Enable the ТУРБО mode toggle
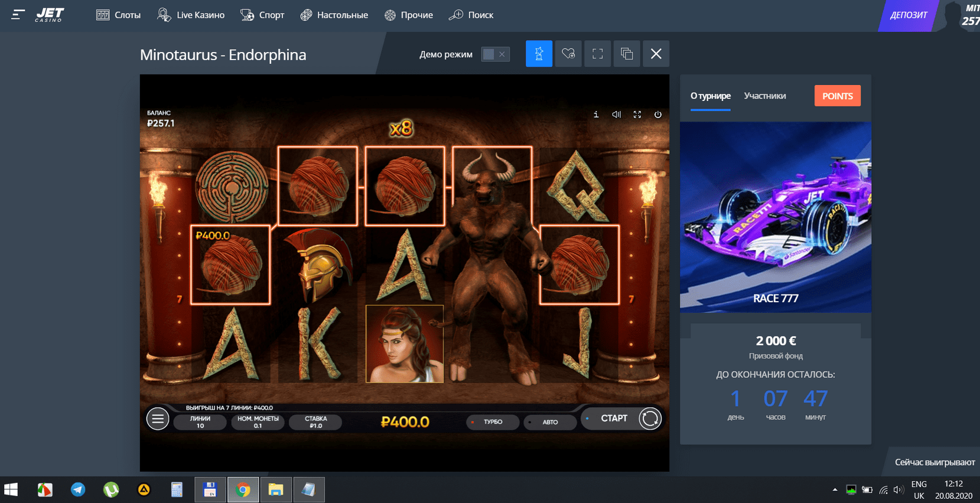The image size is (980, 503). [492, 422]
